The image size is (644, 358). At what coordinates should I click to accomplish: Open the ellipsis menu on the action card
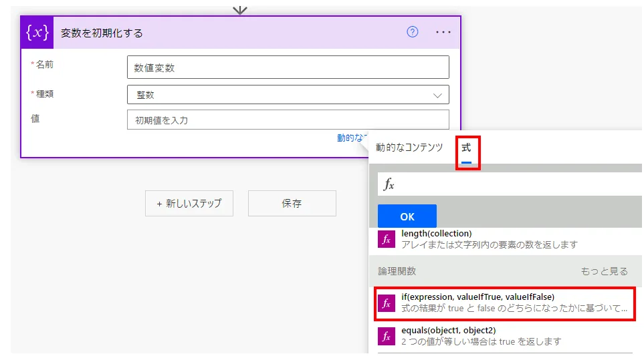coord(443,32)
